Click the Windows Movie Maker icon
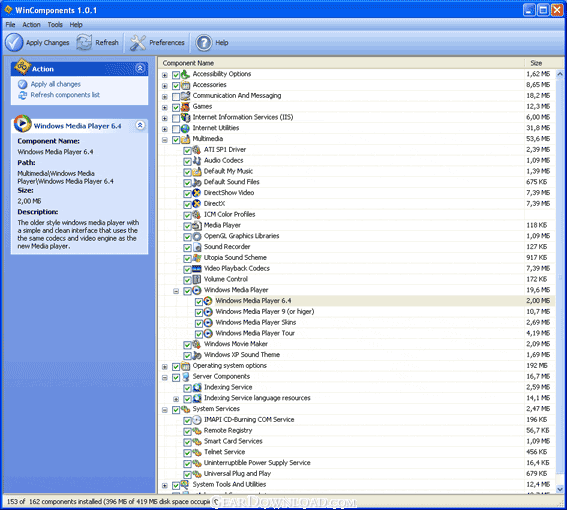Image resolution: width=567 pixels, height=510 pixels. point(196,344)
